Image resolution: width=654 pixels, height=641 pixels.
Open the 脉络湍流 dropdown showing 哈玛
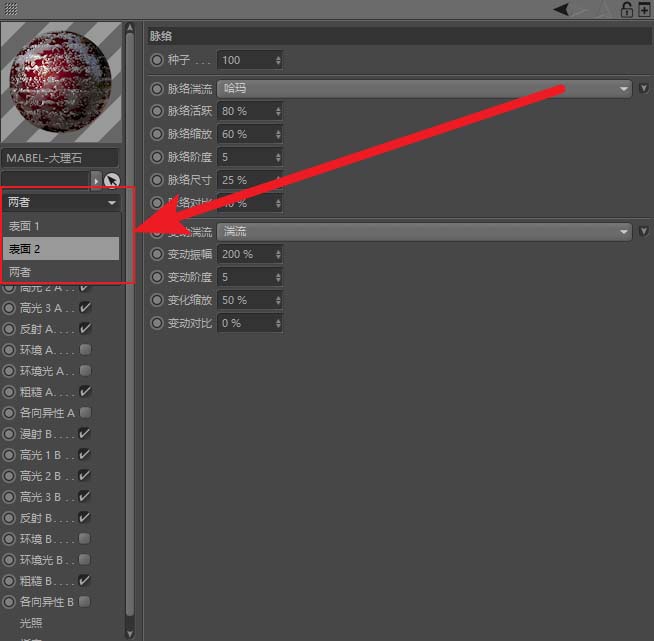pos(424,88)
